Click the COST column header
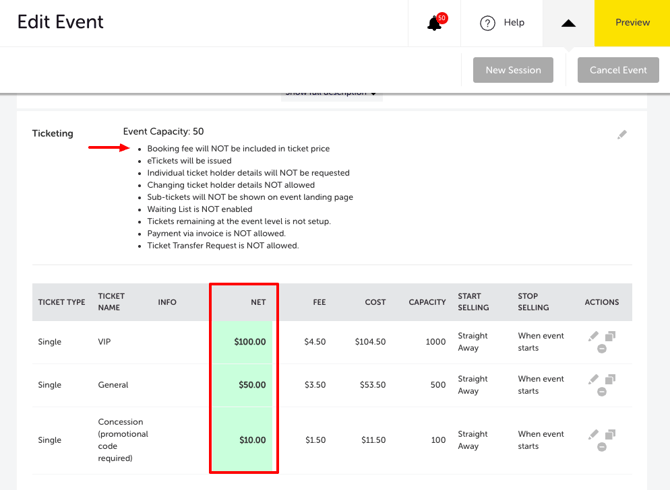The image size is (670, 490). coord(375,302)
